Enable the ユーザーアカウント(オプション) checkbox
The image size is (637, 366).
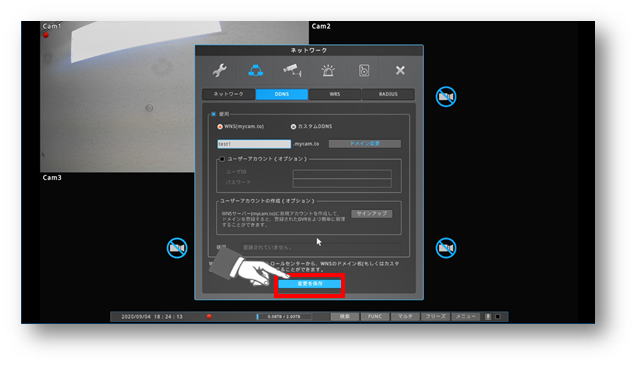coord(222,159)
